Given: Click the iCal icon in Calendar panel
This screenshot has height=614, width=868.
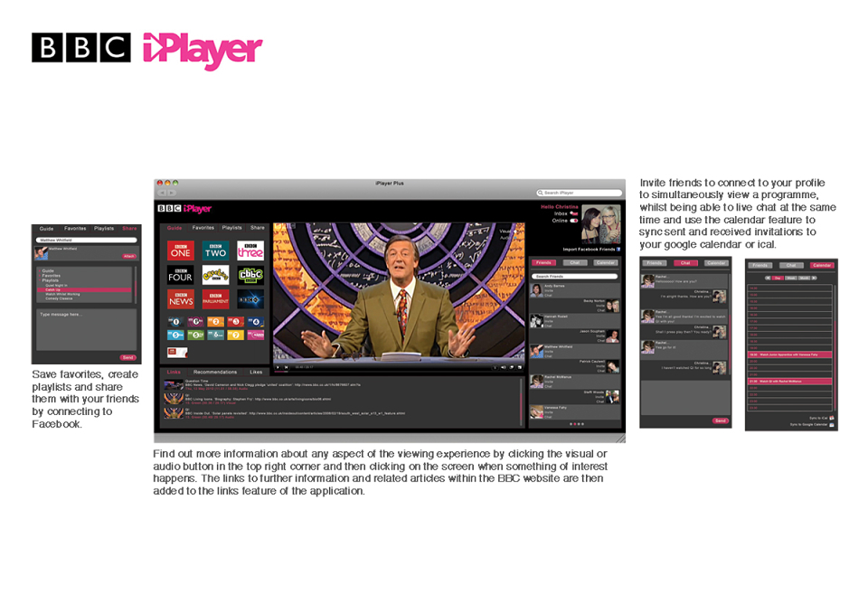Looking at the screenshot, I should pyautogui.click(x=832, y=418).
